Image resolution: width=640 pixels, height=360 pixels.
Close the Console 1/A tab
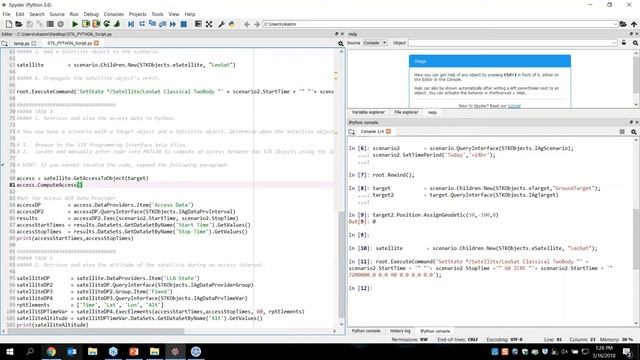pyautogui.click(x=389, y=132)
